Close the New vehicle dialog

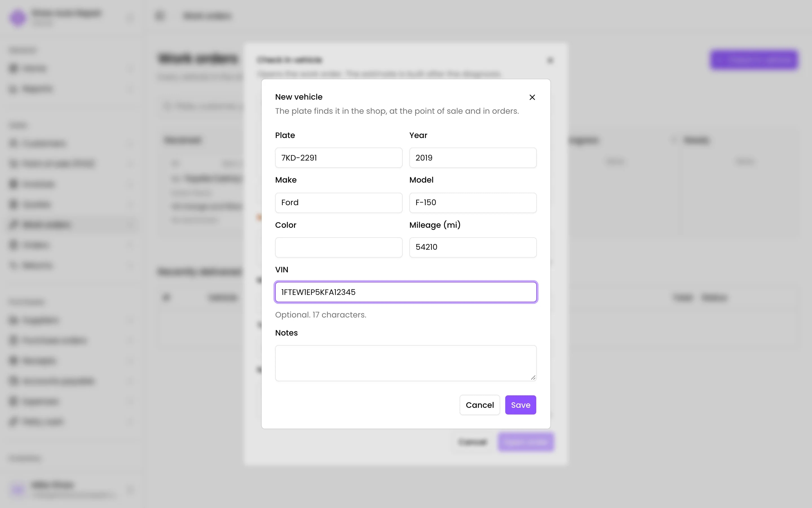click(x=532, y=97)
